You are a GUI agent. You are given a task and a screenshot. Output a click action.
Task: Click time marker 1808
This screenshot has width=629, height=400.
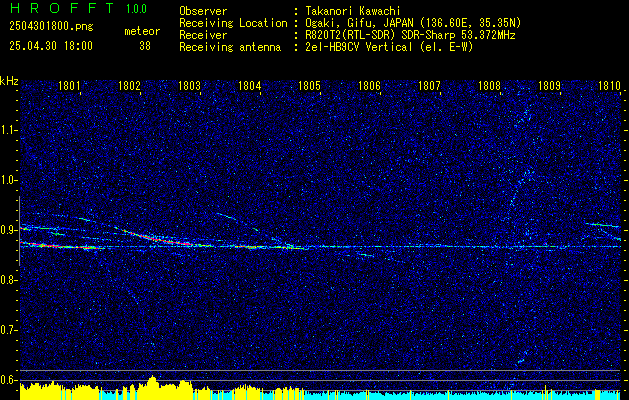pyautogui.click(x=489, y=85)
